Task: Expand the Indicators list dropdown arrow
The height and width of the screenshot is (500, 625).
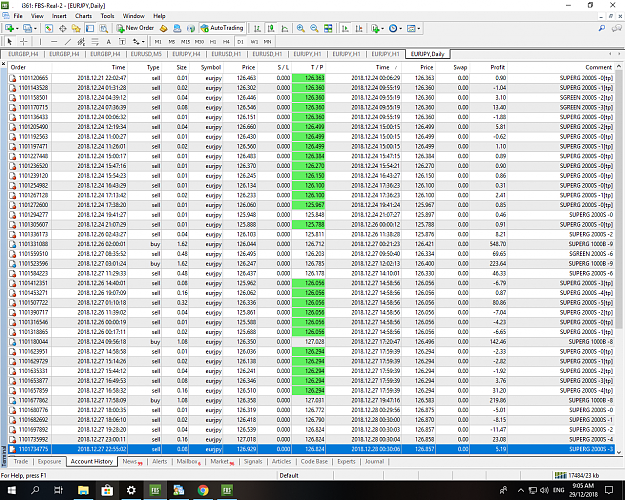Action: (383, 29)
